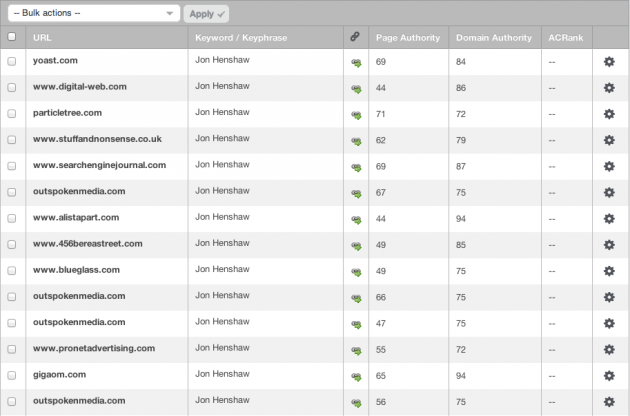The width and height of the screenshot is (630, 416).
Task: Click the green link icon for yoast.com
Action: 356,63
